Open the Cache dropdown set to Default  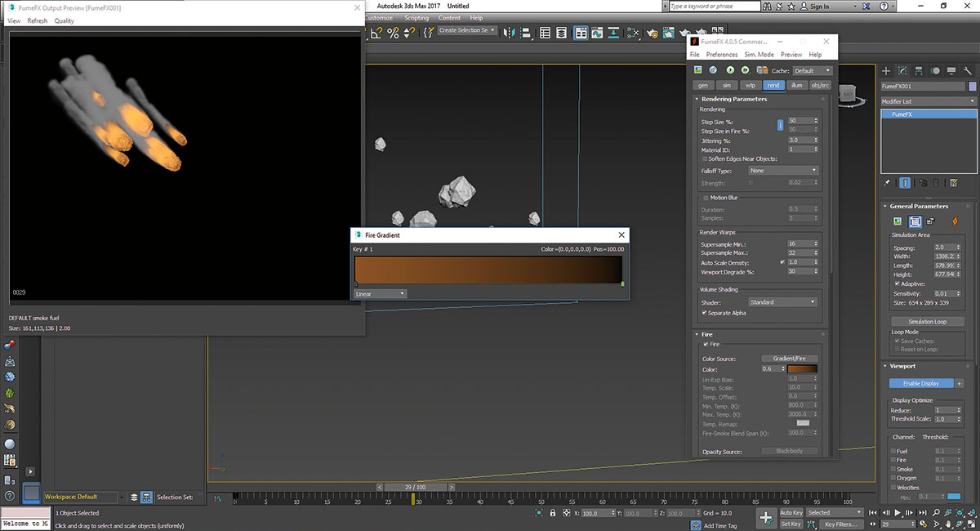point(813,71)
